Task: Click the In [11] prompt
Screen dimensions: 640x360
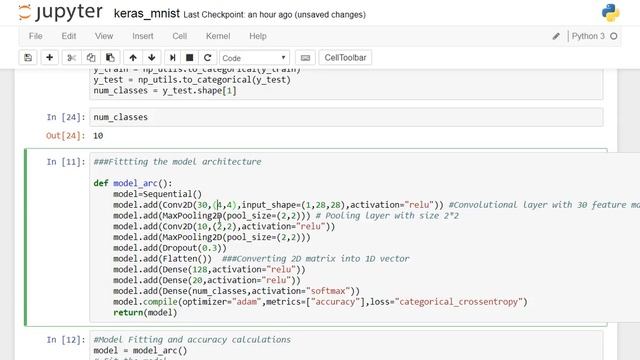Action: [x=65, y=162]
